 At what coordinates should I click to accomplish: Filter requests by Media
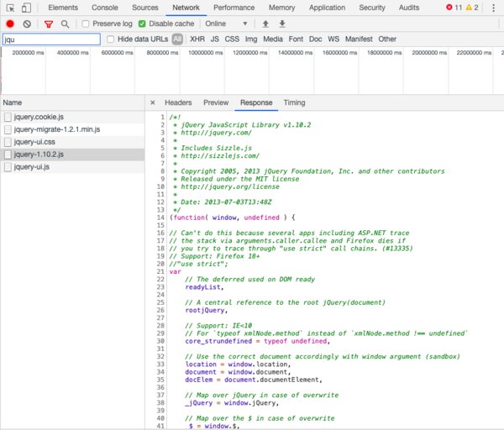tap(272, 39)
